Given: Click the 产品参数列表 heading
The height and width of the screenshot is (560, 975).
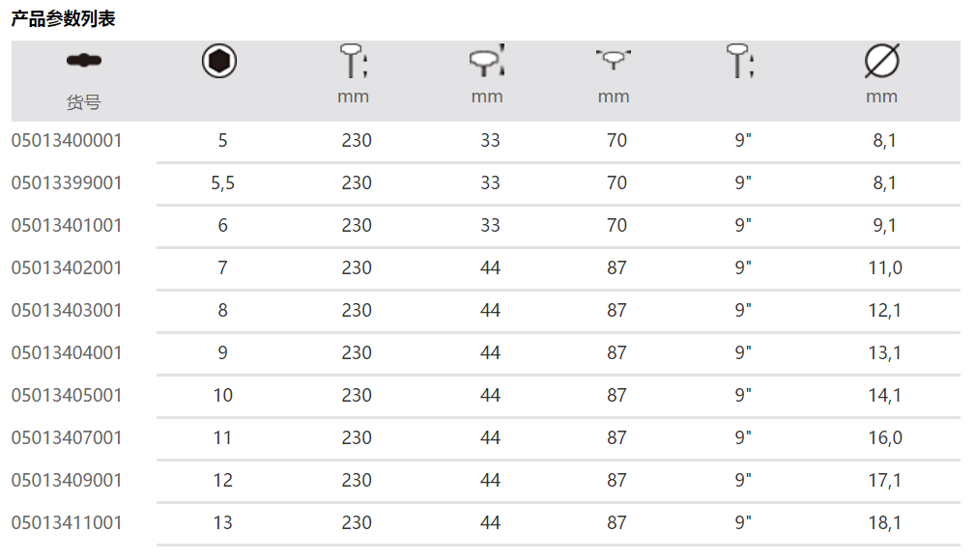Looking at the screenshot, I should [x=64, y=18].
